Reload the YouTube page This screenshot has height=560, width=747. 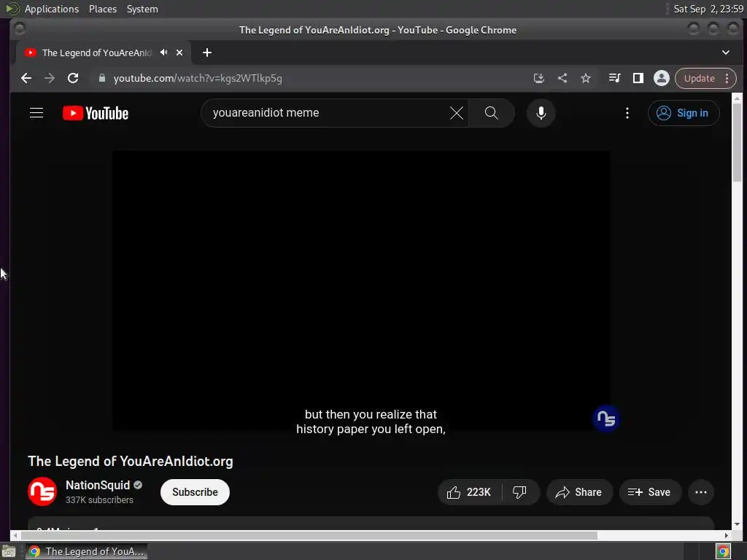click(73, 78)
